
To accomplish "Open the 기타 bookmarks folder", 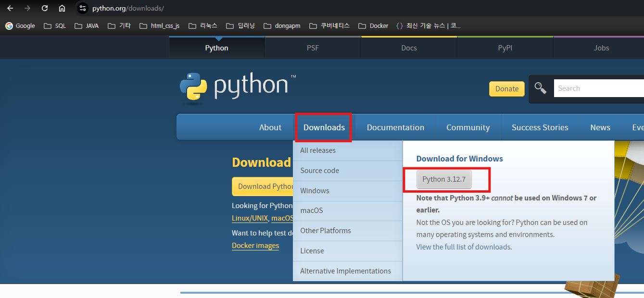I will point(119,26).
